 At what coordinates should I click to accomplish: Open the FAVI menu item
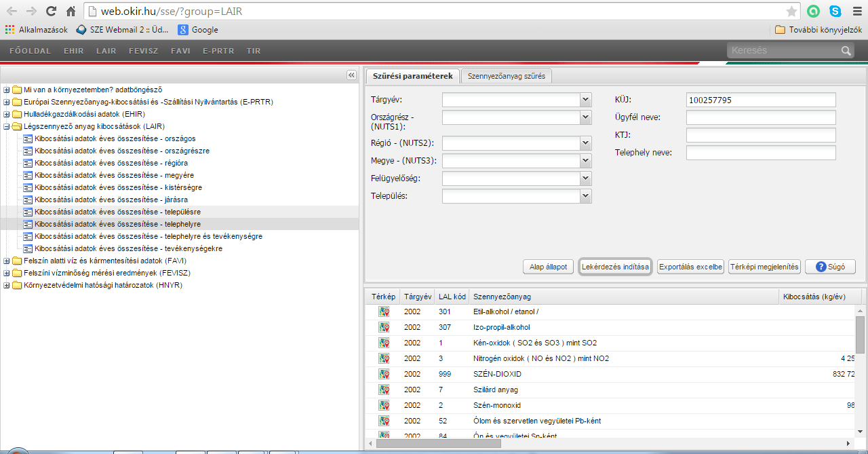[180, 51]
